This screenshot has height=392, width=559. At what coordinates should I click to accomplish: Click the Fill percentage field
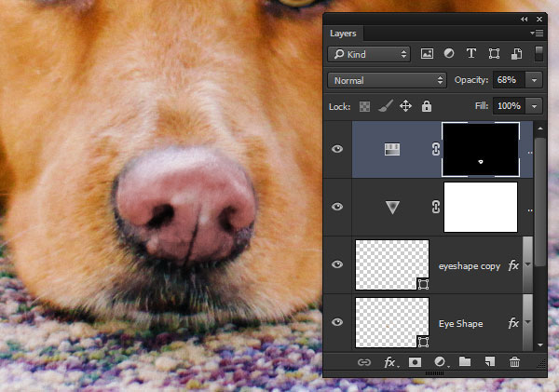click(x=509, y=106)
